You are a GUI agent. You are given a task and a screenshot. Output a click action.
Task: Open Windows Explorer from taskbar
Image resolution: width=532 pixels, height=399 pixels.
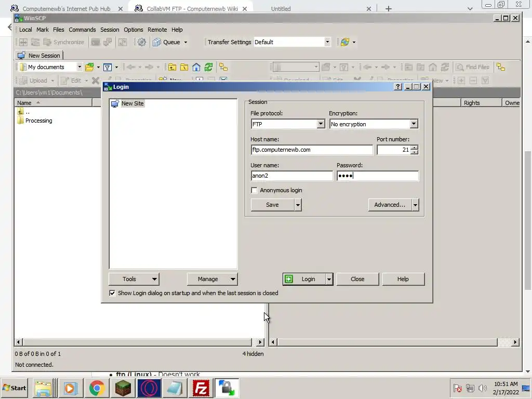point(43,388)
